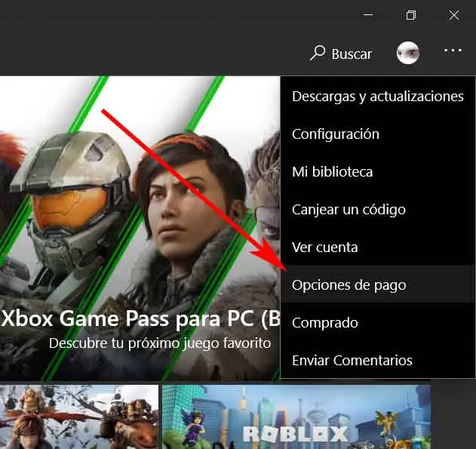This screenshot has height=449, width=476.
Task: Go to Mi biblioteca
Action: [x=378, y=171]
